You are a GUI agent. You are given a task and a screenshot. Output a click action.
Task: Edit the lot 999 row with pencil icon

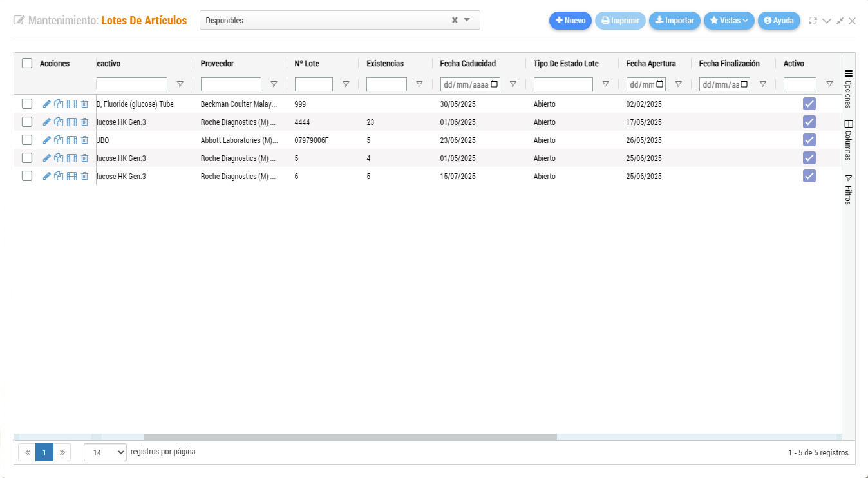[46, 104]
